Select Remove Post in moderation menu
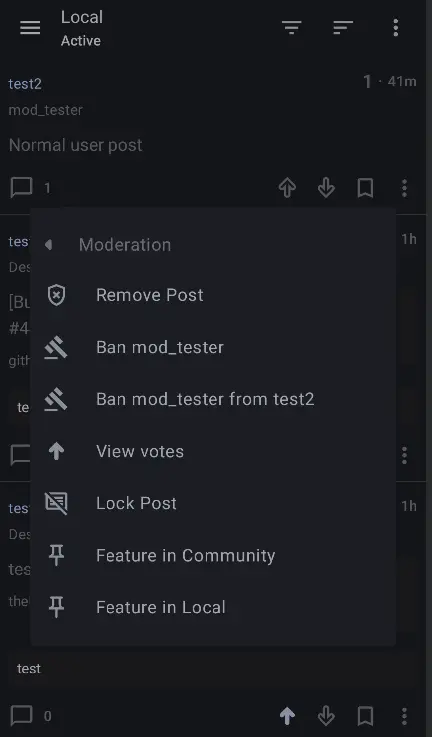The image size is (432, 737). pos(213,295)
